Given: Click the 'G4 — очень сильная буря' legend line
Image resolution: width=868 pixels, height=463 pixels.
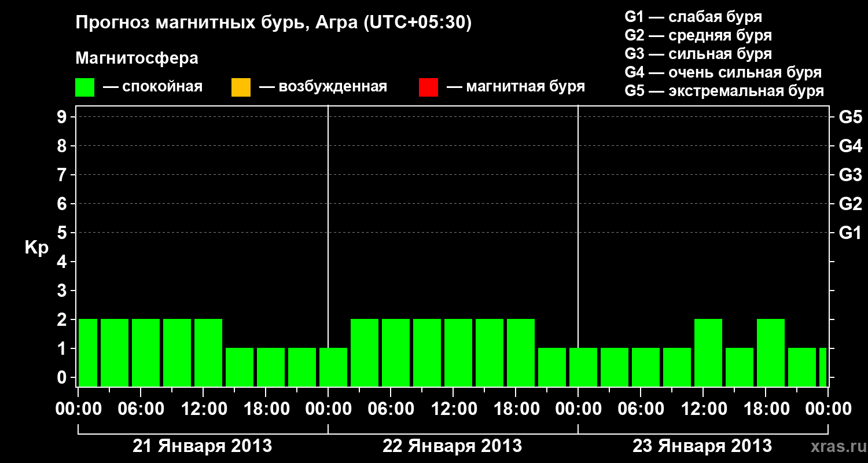Looking at the screenshot, I should coord(723,72).
